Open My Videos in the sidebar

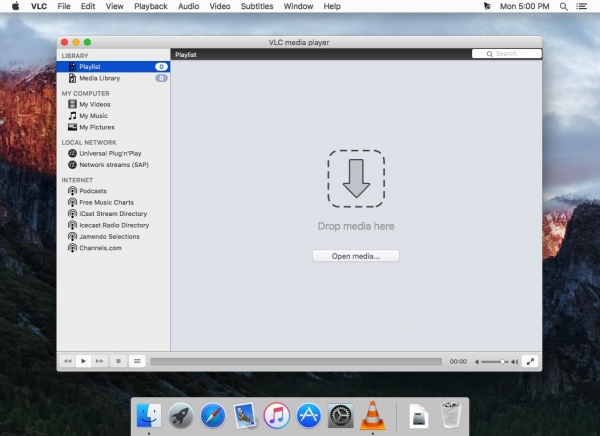tap(113, 104)
